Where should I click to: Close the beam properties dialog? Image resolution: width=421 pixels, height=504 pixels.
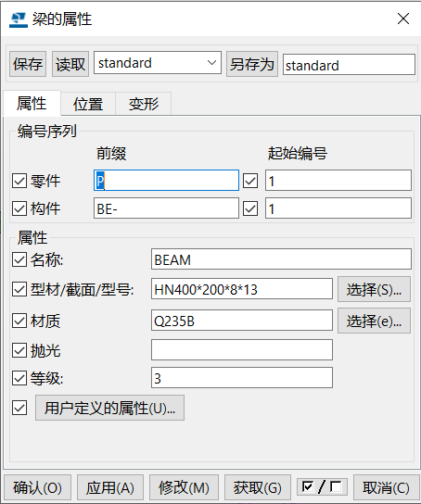click(403, 19)
